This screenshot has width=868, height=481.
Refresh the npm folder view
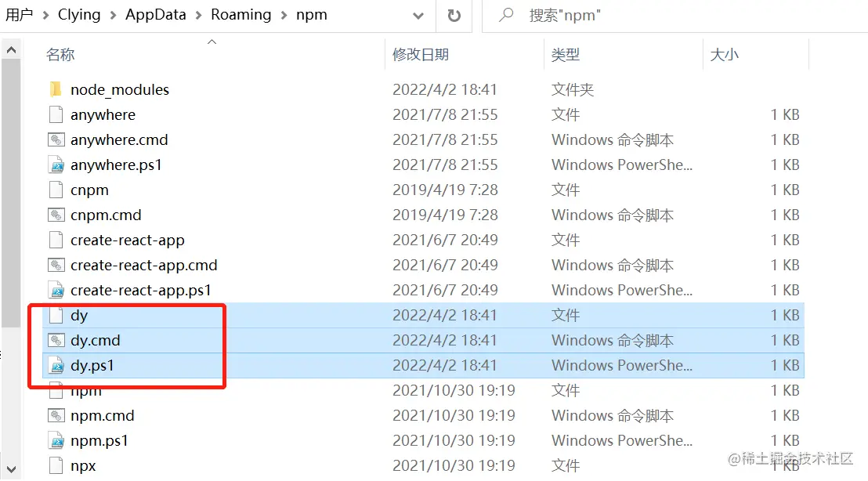tap(454, 16)
